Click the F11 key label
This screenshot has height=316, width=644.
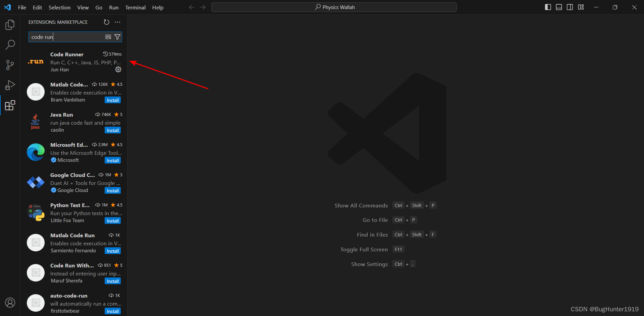click(398, 249)
